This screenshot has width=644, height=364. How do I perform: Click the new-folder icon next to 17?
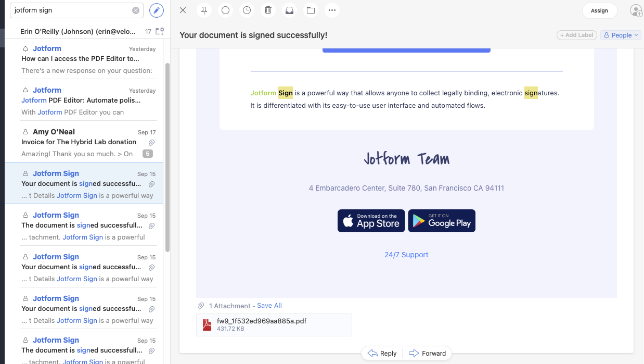click(160, 31)
